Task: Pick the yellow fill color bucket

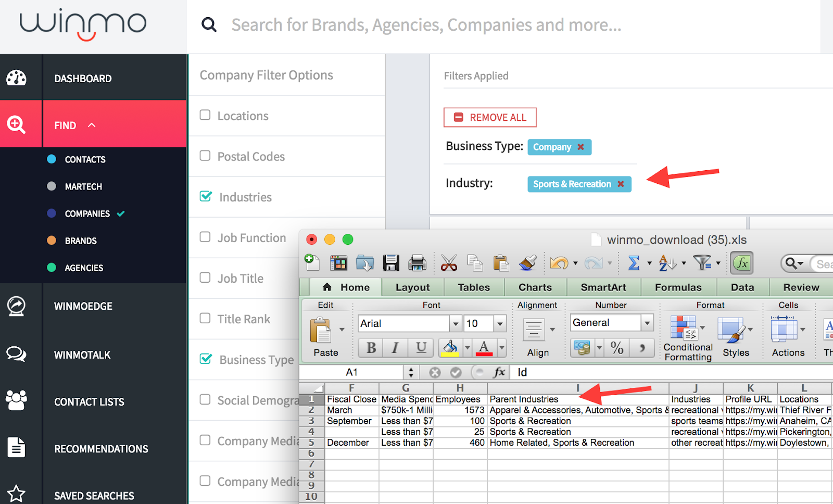Action: coord(450,347)
